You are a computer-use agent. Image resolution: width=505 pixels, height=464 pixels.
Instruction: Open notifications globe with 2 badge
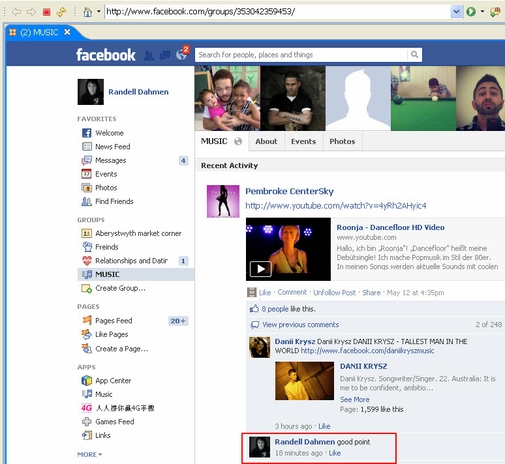click(x=182, y=54)
